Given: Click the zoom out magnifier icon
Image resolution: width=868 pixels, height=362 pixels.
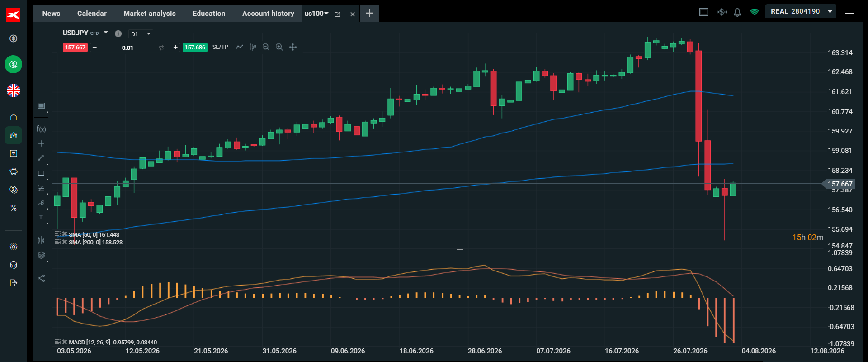Looking at the screenshot, I should (266, 47).
